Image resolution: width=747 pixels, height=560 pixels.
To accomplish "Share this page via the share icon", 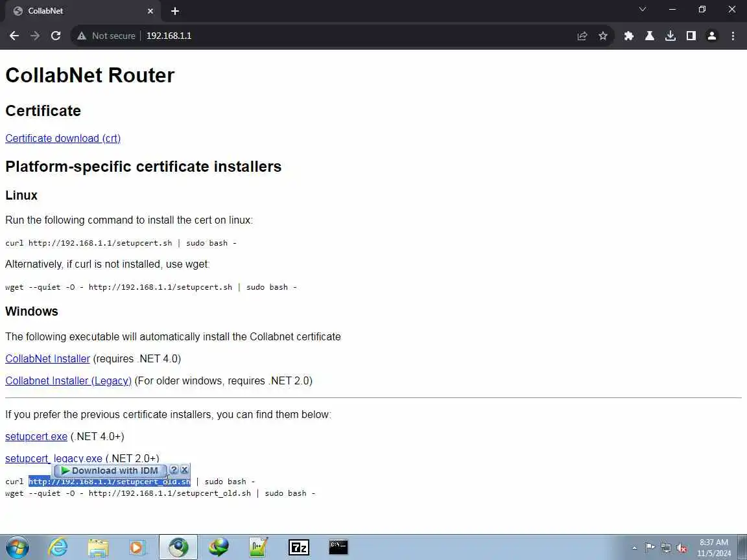I will coord(582,36).
